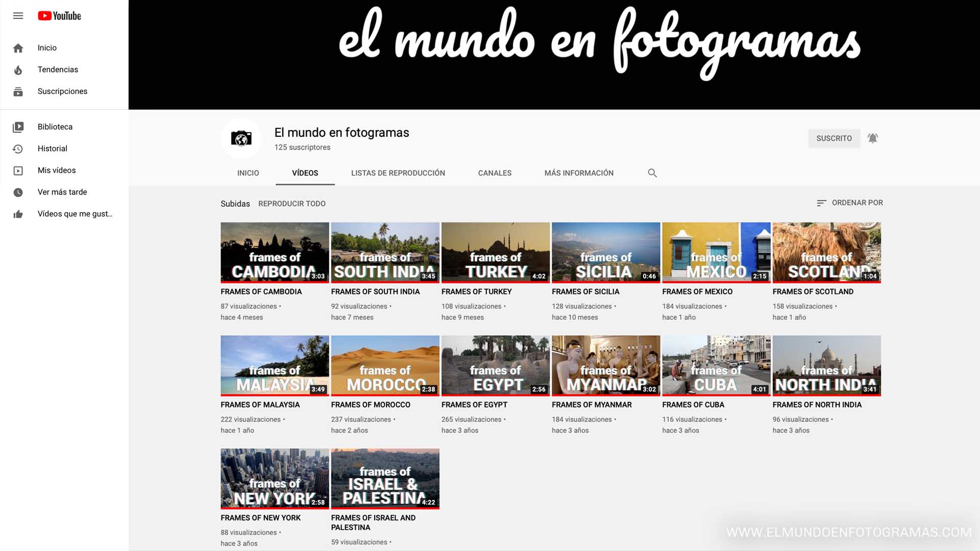Play the Frames of Scotland thumbnail

[827, 253]
